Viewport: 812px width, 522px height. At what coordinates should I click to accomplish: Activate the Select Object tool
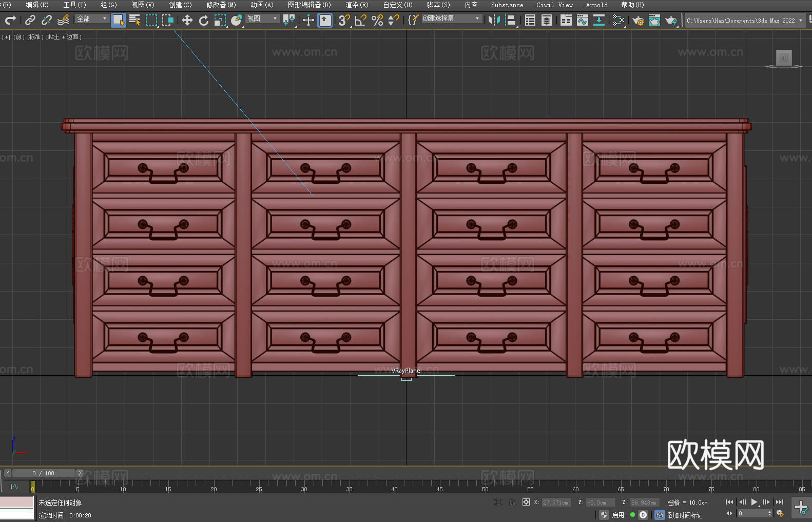coord(119,20)
